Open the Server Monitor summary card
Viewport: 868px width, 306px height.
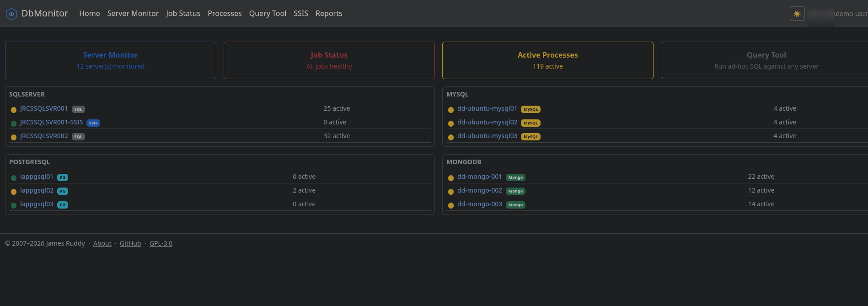pos(111,60)
